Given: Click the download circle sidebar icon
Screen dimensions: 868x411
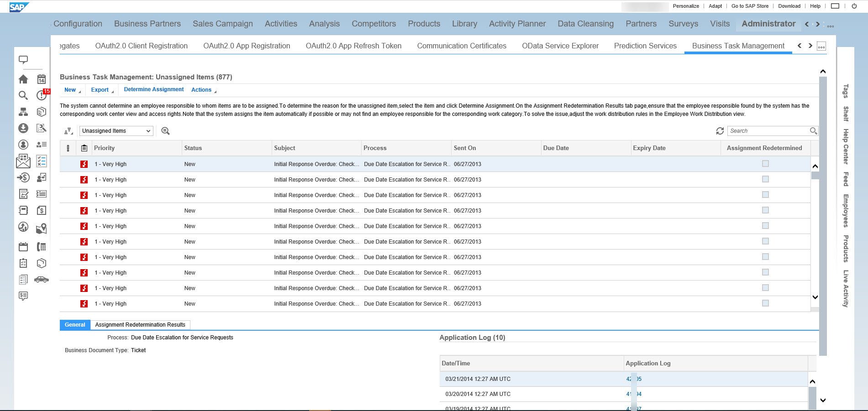Looking at the screenshot, I should pos(23,128).
